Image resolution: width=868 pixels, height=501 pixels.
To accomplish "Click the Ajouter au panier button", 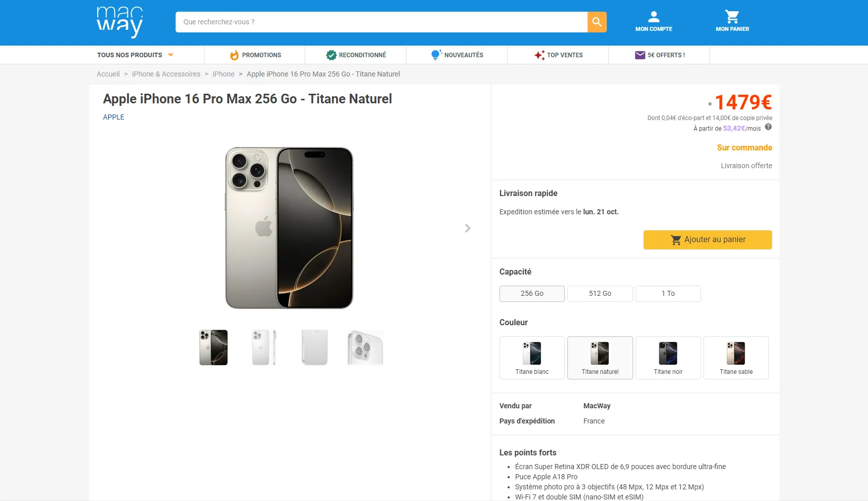I will pyautogui.click(x=708, y=240).
